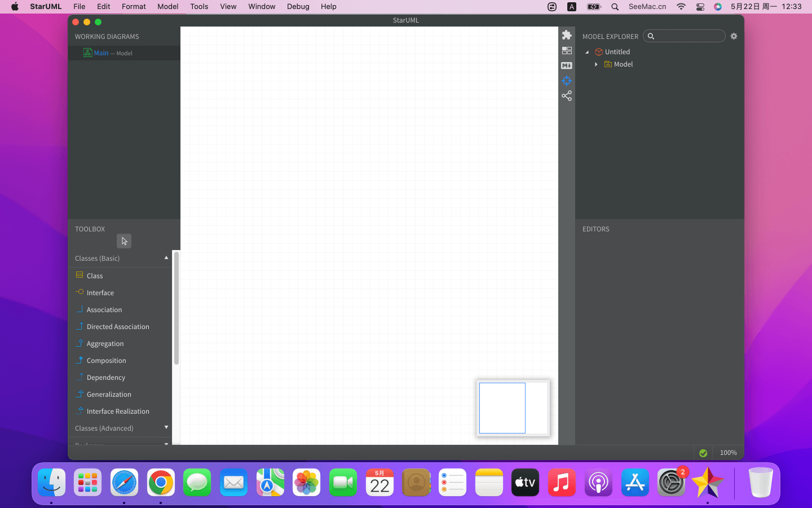Viewport: 812px width, 508px height.
Task: Click the Model Explorer search field
Action: pyautogui.click(x=684, y=36)
